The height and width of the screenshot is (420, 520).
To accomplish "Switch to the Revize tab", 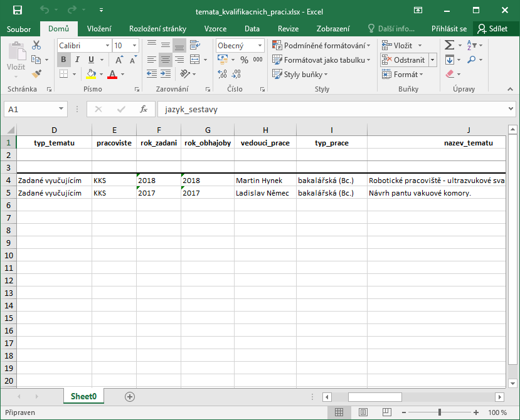I will 288,29.
